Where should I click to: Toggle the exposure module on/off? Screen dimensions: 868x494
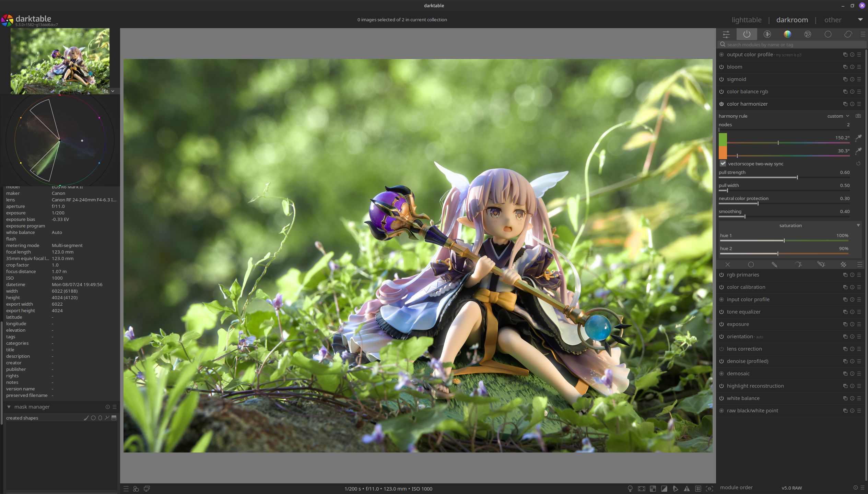click(x=722, y=324)
